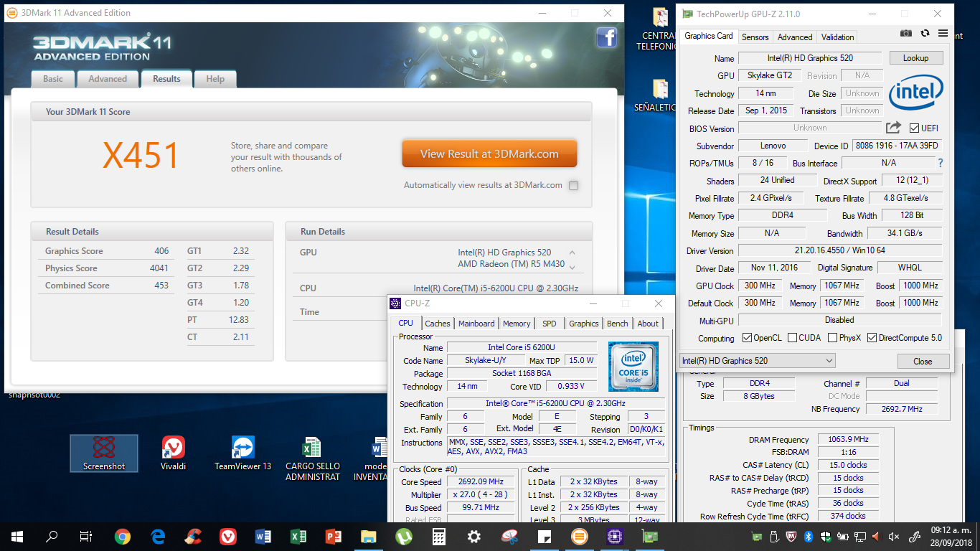Screen dimensions: 980x551
Task: Click the Bluetooth tray icon
Action: tap(808, 536)
